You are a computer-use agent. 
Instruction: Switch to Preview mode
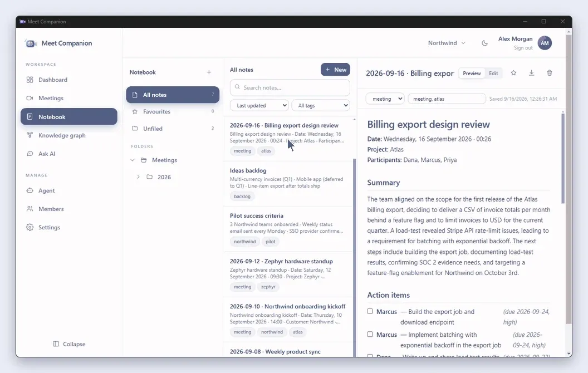point(472,73)
